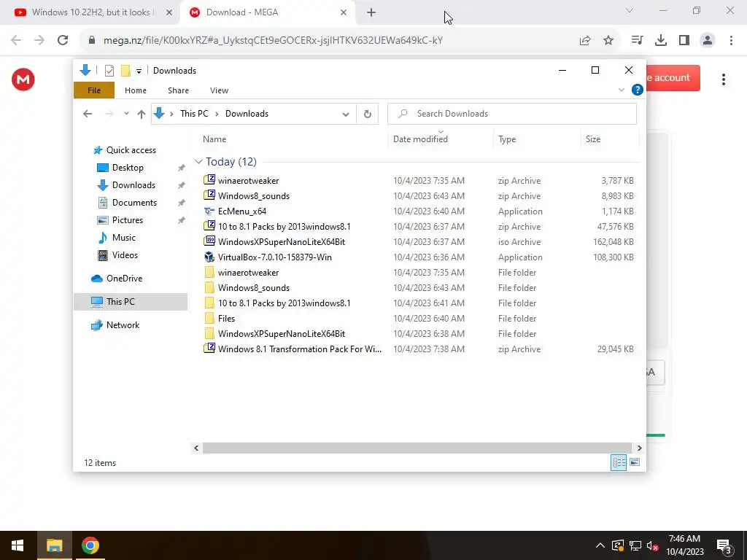Select the winaerotweaker folder icon
Image resolution: width=747 pixels, height=560 pixels.
pyautogui.click(x=209, y=273)
